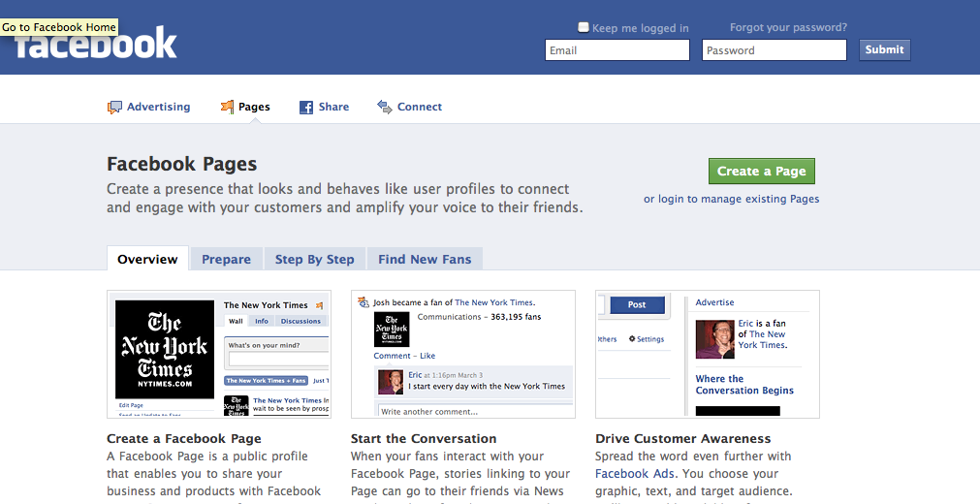This screenshot has width=980, height=504.
Task: Open the Connect navigation link
Action: pos(420,107)
